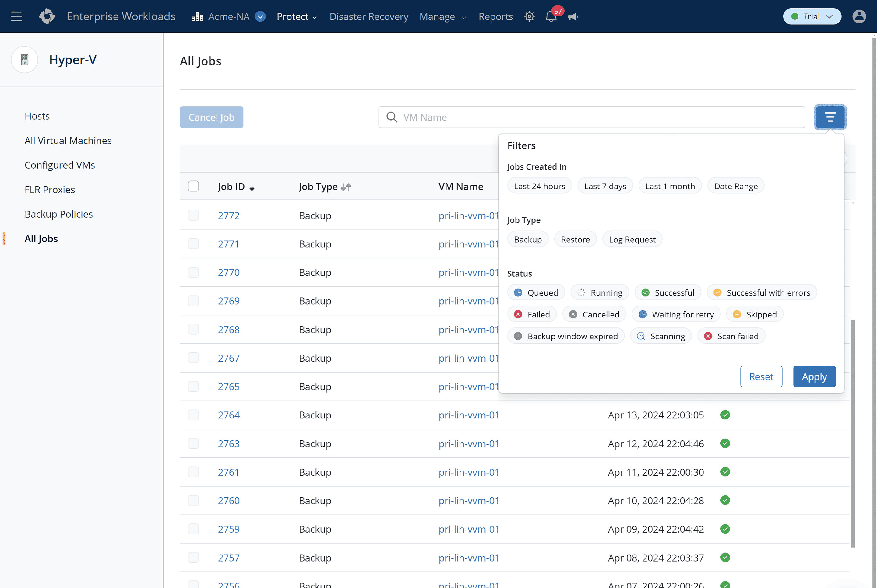This screenshot has width=877, height=588.
Task: Check the select-all jobs checkbox
Action: point(193,186)
